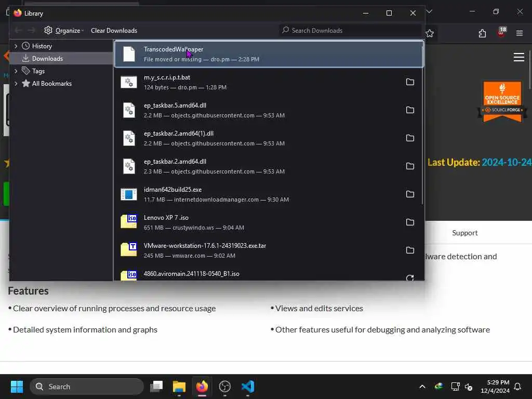Click the ep_taskbar.5.amd64.dll file icon
The height and width of the screenshot is (399, 532).
pyautogui.click(x=129, y=110)
